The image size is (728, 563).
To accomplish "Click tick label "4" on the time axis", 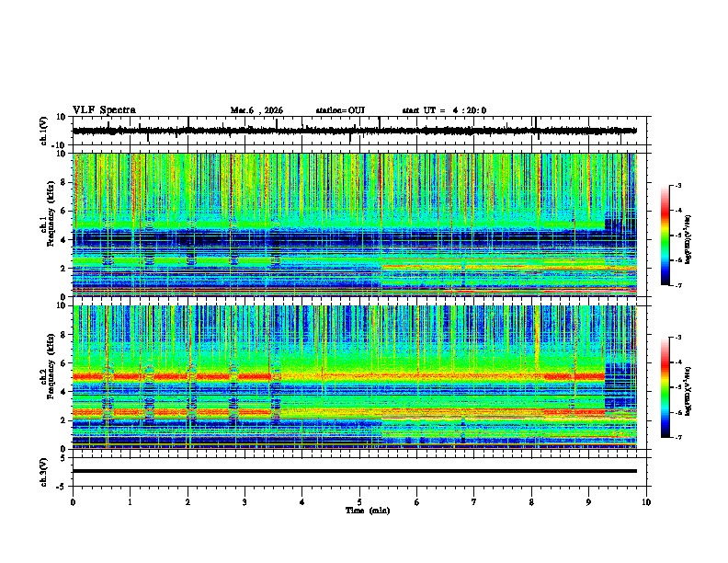I will coord(302,502).
